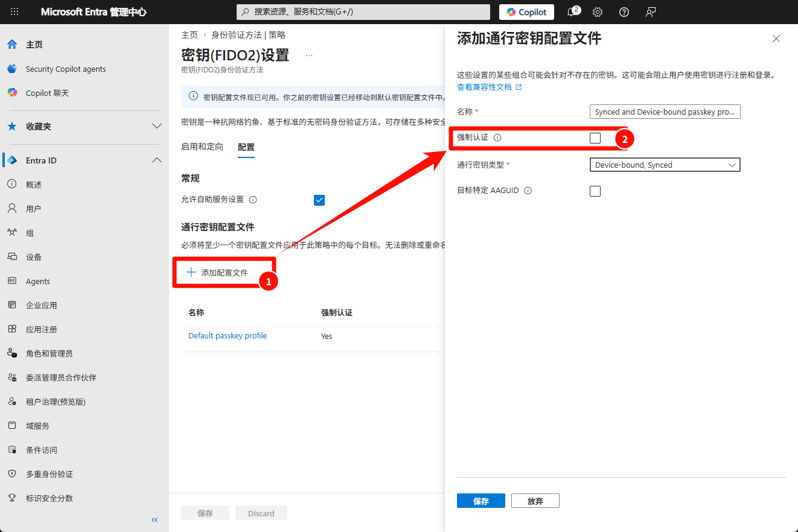
Task: Click info icon next to 强制认证
Action: pyautogui.click(x=497, y=138)
